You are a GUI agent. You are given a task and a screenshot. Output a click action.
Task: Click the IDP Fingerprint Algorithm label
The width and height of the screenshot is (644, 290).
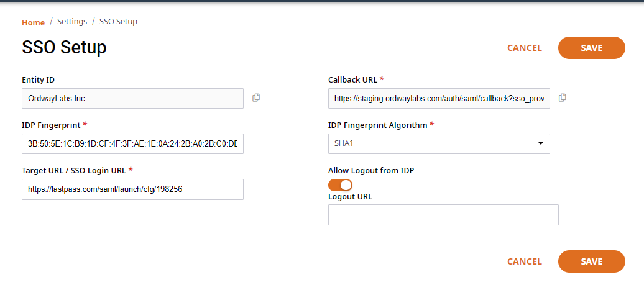(x=378, y=125)
